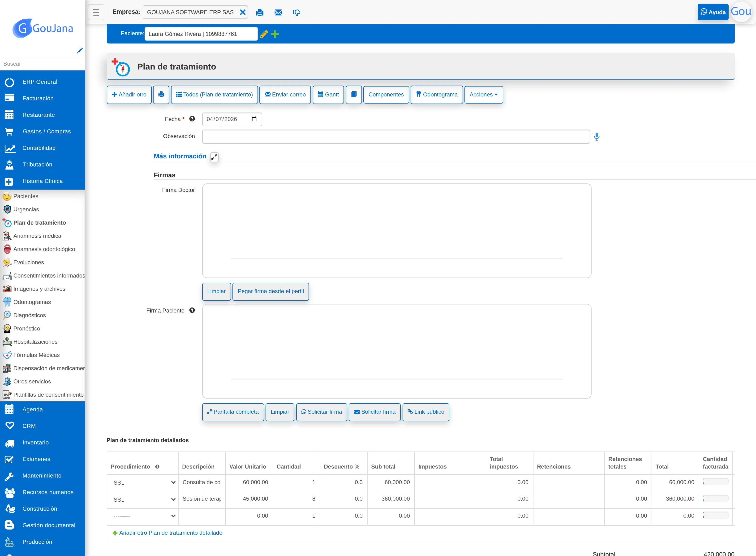Open Contabilidad menu

tap(42, 148)
